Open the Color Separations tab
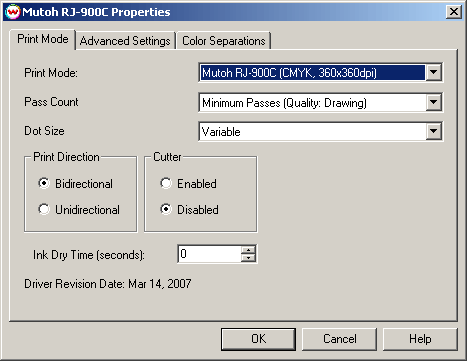The image size is (467, 361). 223,41
